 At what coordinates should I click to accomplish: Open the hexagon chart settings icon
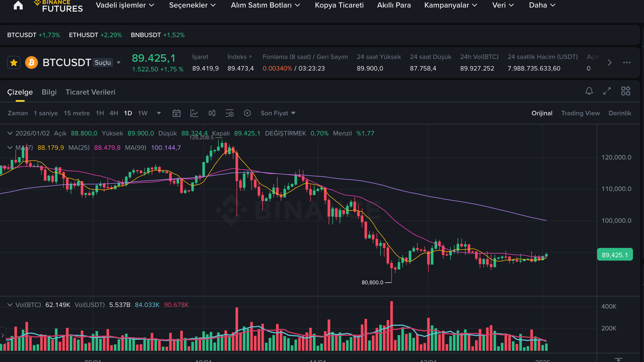[247, 113]
